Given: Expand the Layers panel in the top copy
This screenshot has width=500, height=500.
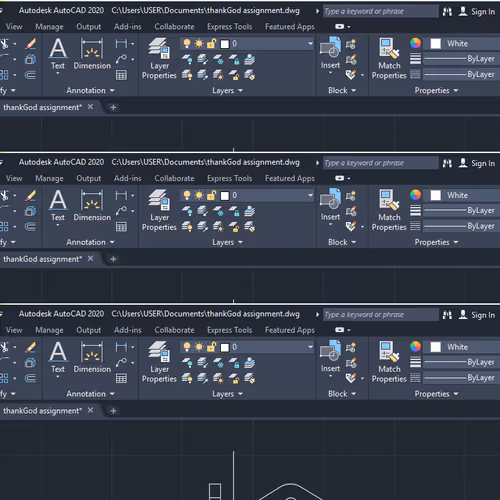Looking at the screenshot, I should pos(227,90).
